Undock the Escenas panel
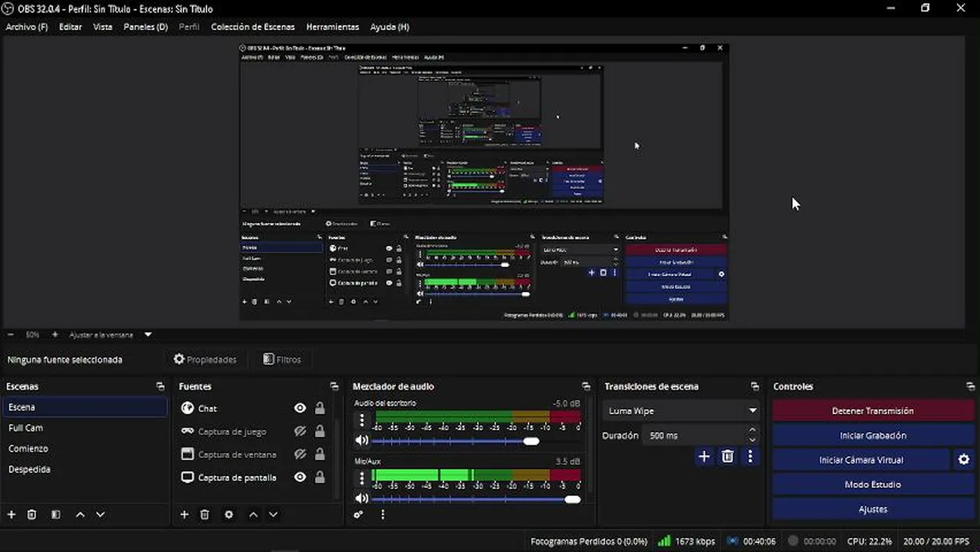The width and height of the screenshot is (980, 552). [x=160, y=386]
